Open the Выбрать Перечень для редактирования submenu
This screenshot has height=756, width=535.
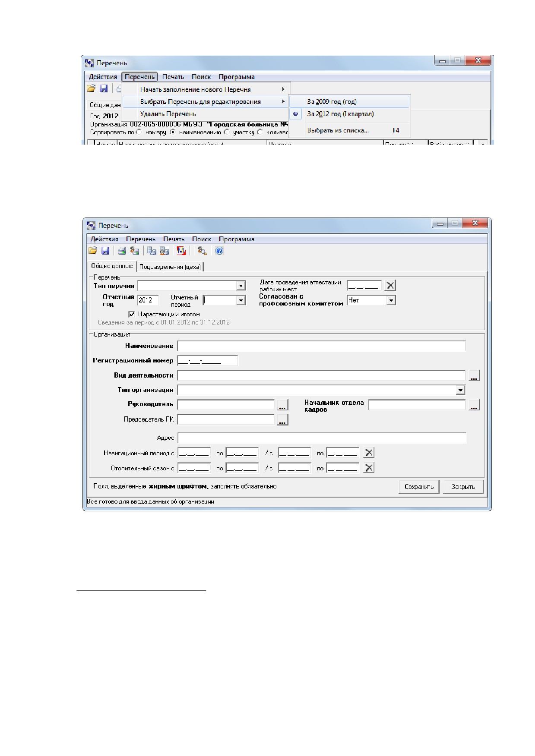pos(206,102)
